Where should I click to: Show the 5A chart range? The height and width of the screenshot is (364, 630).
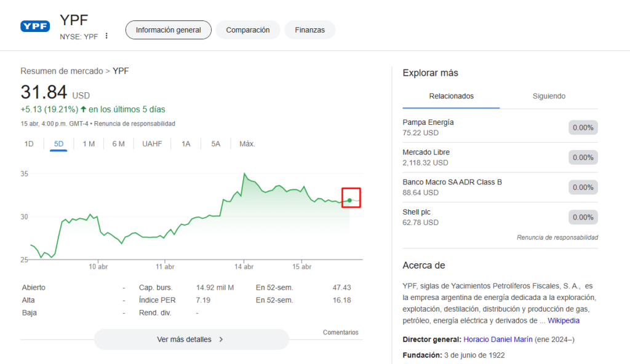click(216, 144)
